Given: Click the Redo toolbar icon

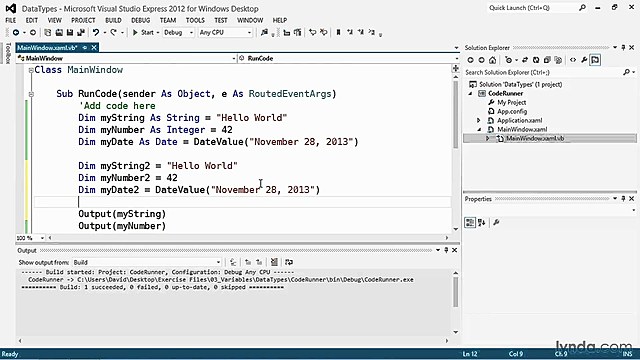Looking at the screenshot, I should [113, 32].
